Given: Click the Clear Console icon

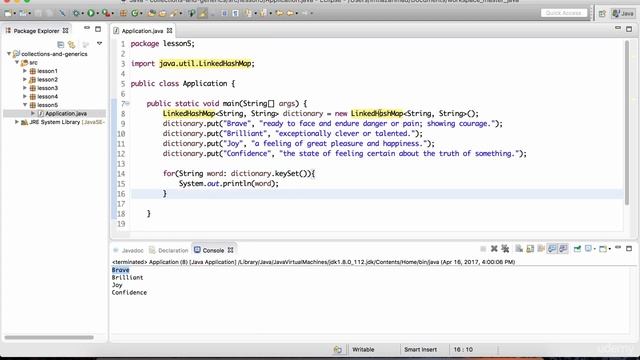Looking at the screenshot, I should (x=519, y=249).
